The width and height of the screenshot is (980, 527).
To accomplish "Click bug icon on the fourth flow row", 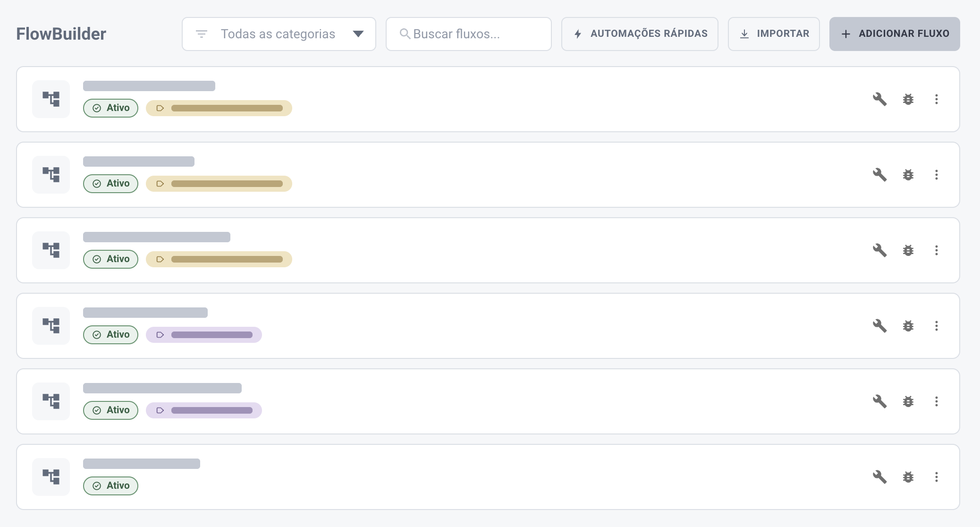I will (x=908, y=326).
